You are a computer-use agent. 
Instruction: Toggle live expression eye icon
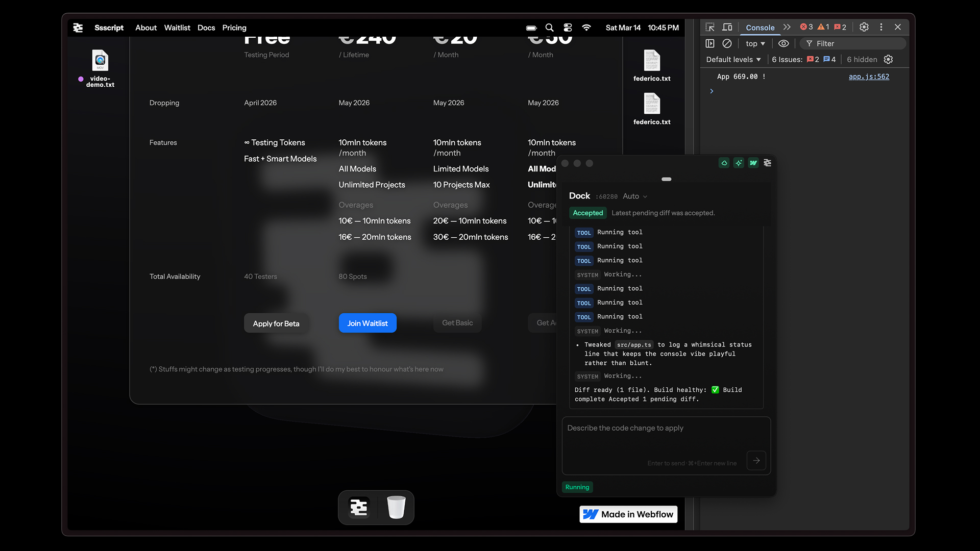783,44
